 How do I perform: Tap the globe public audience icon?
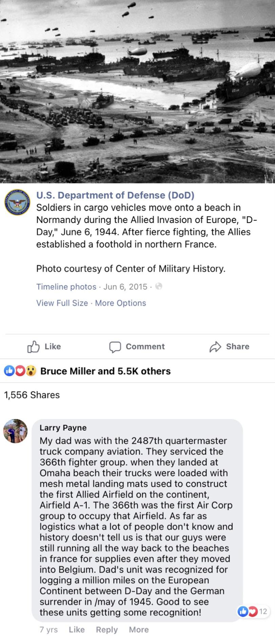tap(159, 287)
